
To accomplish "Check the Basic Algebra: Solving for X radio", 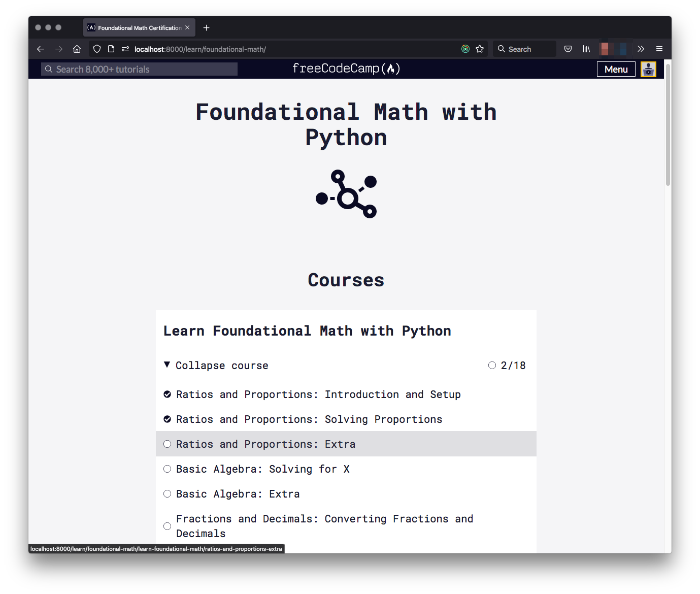I will pos(167,469).
